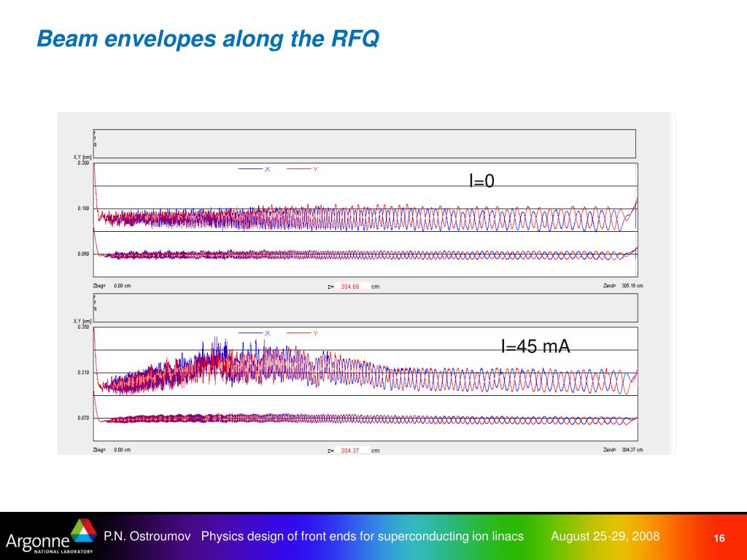Click 'Zend= 305.16 cm' label of upper plot
Screen dimensions: 747x560
coord(623,286)
